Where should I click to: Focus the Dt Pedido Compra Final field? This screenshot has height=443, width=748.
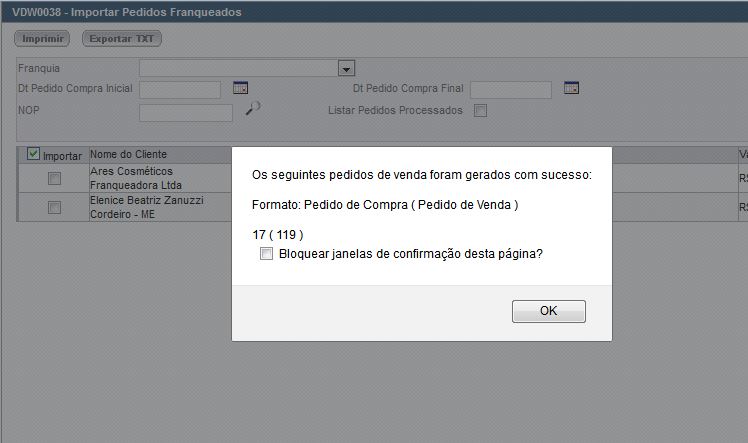510,90
